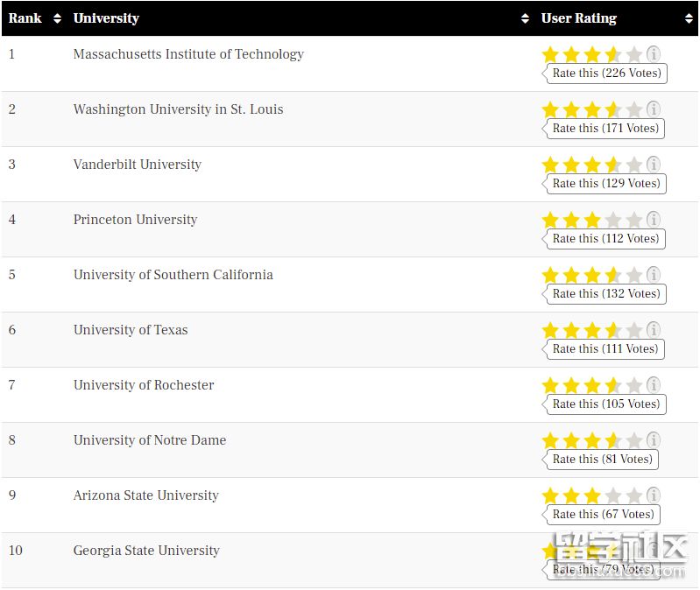Screen dimensions: 700x590
Task: Click info icon for Washington University rating
Action: (654, 109)
